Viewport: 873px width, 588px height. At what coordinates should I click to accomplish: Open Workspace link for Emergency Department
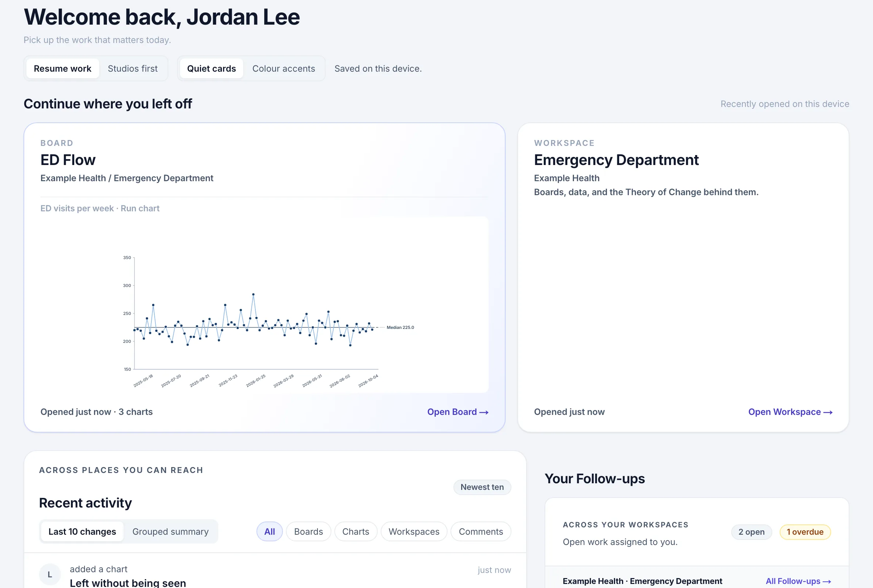790,412
